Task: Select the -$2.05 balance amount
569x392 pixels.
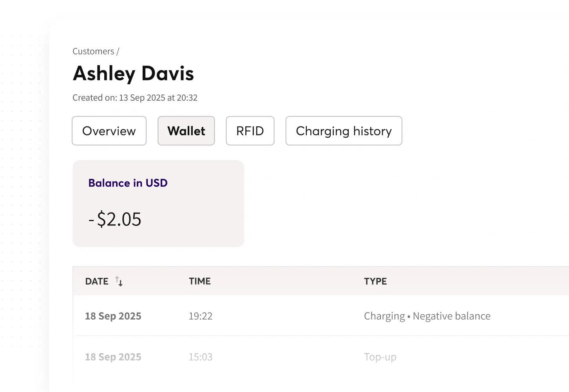Action: [x=115, y=219]
